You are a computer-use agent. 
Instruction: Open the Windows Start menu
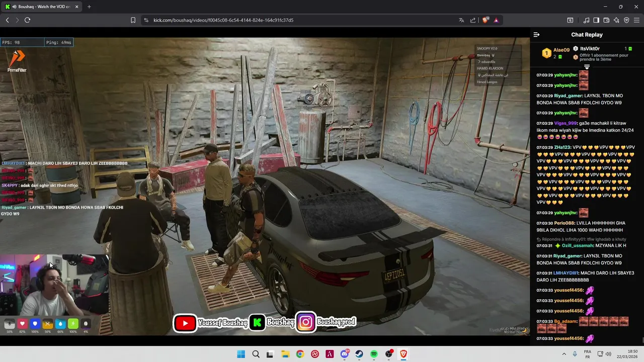click(x=241, y=354)
